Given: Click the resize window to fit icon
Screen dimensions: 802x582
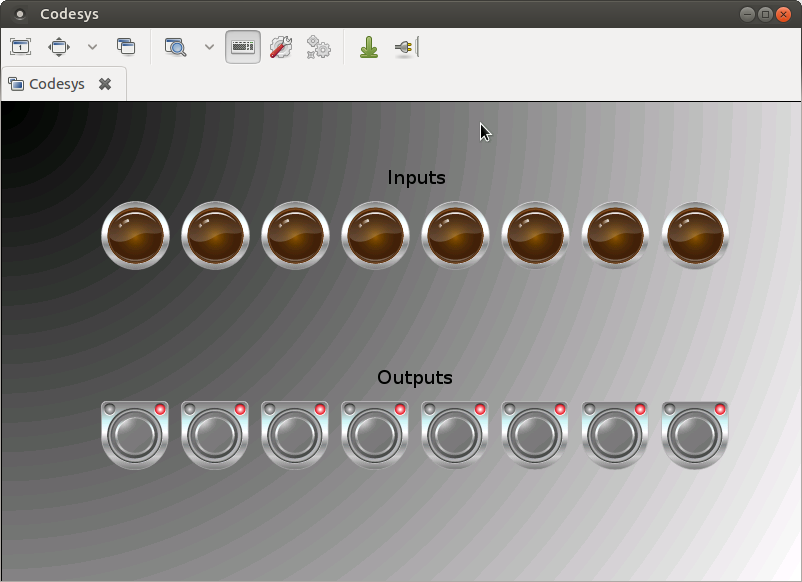Looking at the screenshot, I should point(21,47).
